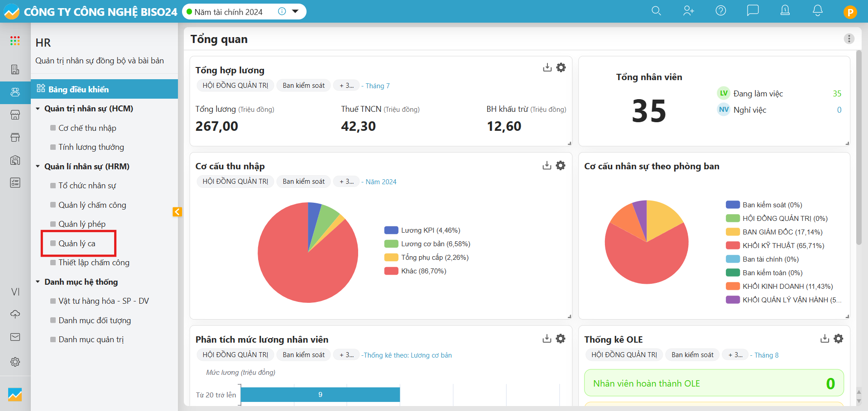The width and height of the screenshot is (868, 411).
Task: Click the Tháng 7 period link
Action: point(377,86)
